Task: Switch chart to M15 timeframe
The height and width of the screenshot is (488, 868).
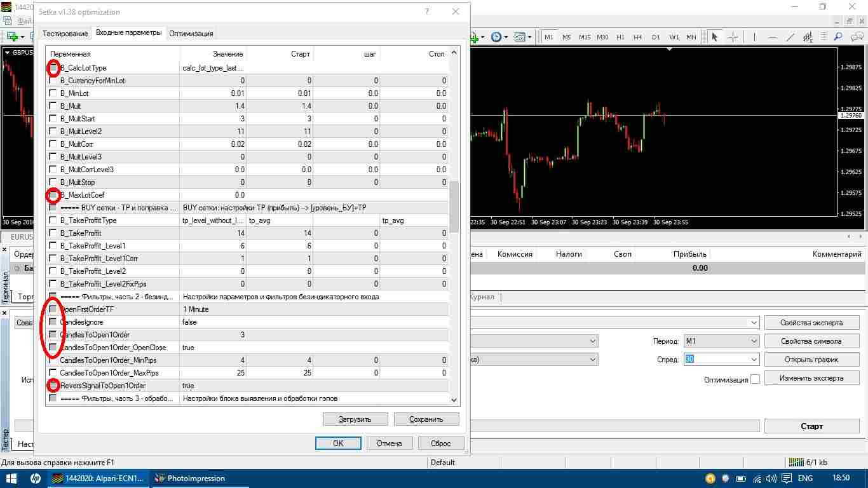Action: point(585,37)
